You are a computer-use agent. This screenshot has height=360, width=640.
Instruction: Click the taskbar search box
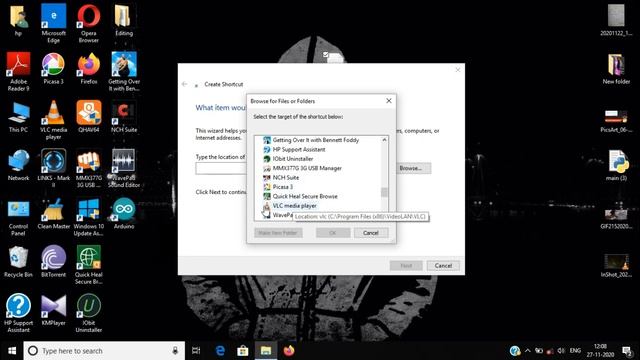click(x=104, y=351)
